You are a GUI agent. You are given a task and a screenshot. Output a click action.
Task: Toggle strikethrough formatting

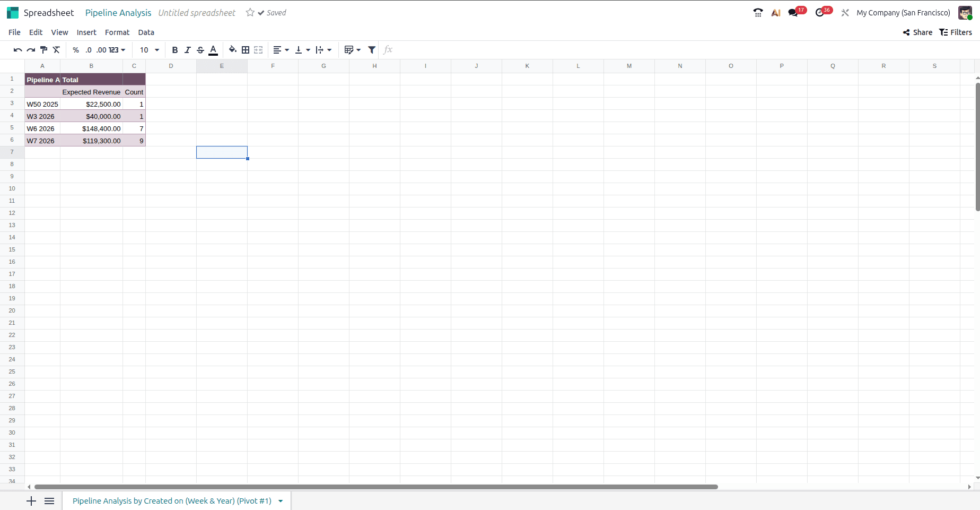coord(200,50)
